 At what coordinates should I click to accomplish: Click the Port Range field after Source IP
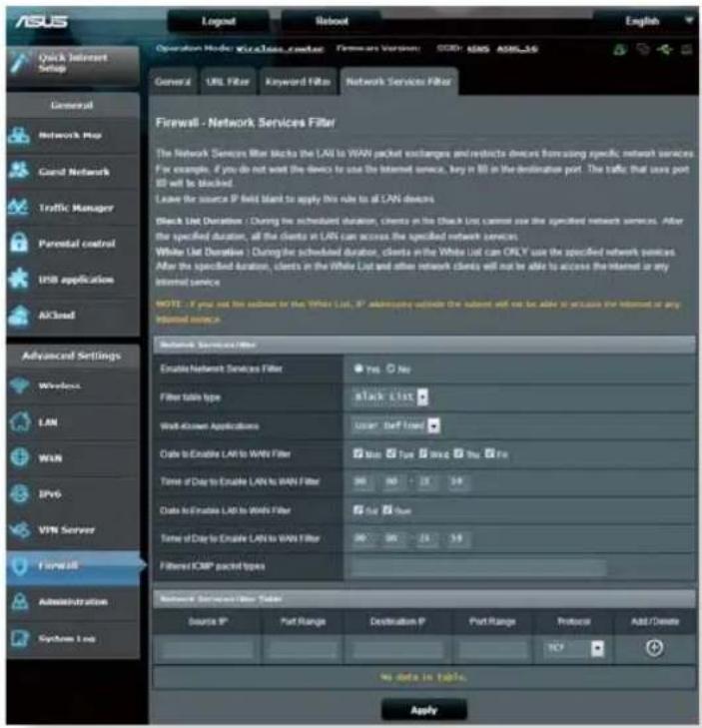(303, 648)
